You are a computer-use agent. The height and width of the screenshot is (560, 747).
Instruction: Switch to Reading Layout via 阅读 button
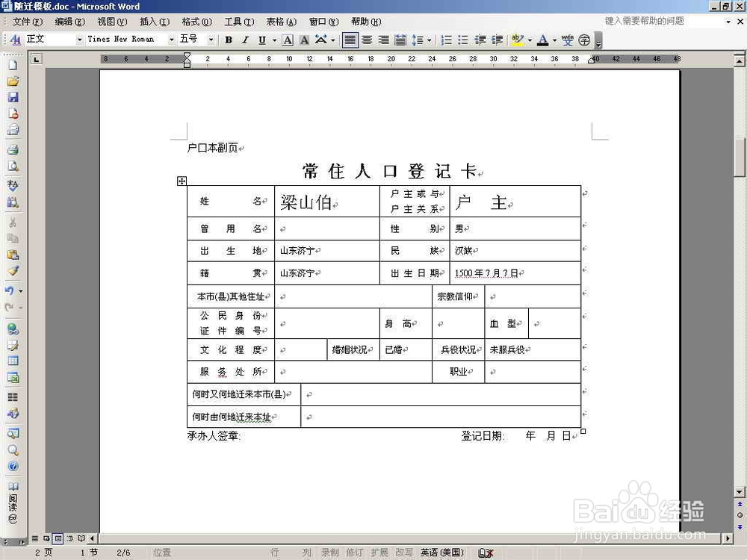[11, 502]
